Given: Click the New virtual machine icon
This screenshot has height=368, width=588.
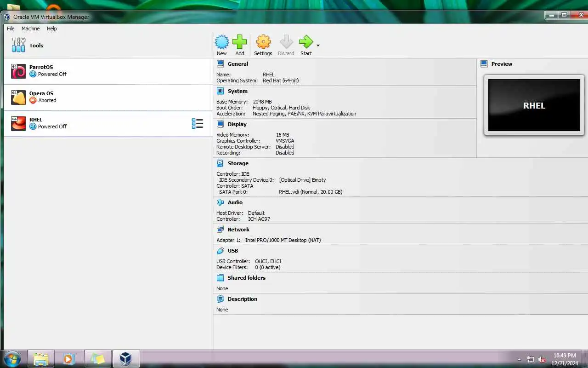Looking at the screenshot, I should (222, 42).
